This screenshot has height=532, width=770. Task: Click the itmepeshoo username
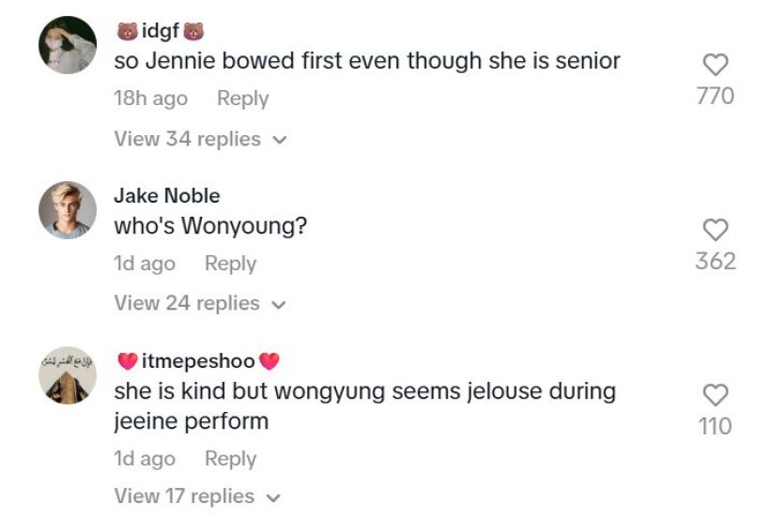[x=198, y=361]
